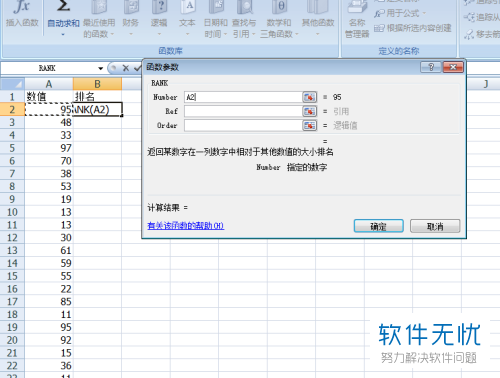The image size is (500, 378).
Task: Expand the AutoSum dropdown arrow
Action: 63,34
